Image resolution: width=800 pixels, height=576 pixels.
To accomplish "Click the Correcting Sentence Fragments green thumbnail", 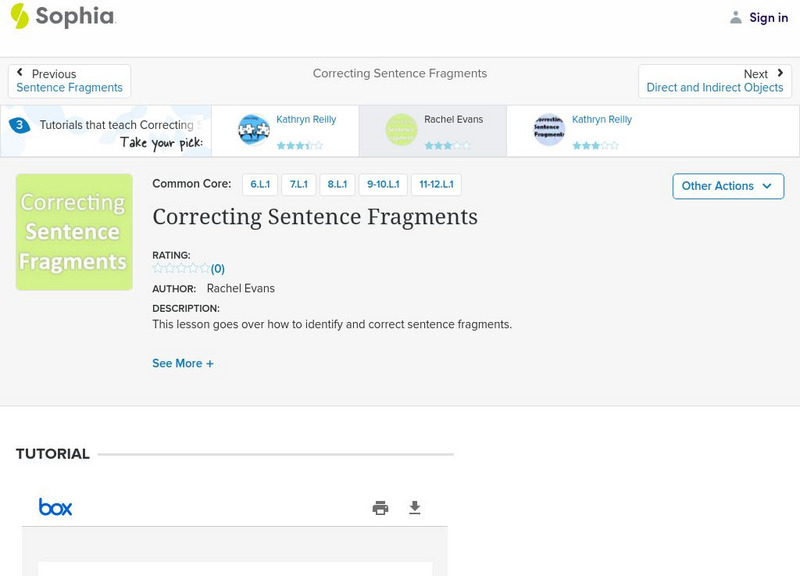I will click(74, 232).
